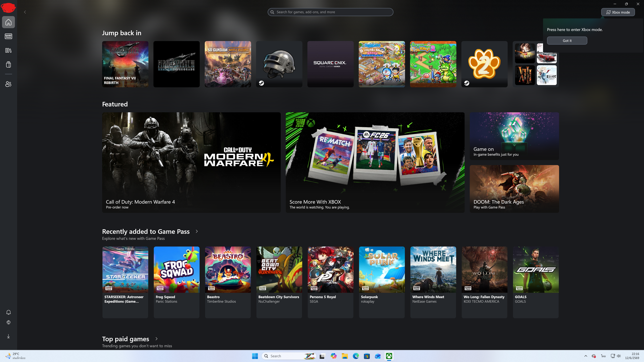The width and height of the screenshot is (644, 362).
Task: Open Microsoft Store from the taskbar
Action: (x=367, y=356)
